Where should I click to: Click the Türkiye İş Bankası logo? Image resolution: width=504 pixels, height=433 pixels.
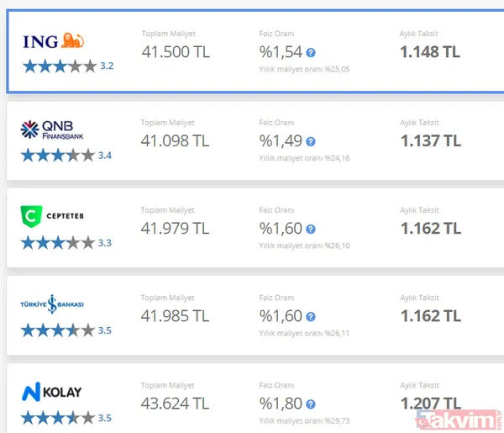[52, 304]
